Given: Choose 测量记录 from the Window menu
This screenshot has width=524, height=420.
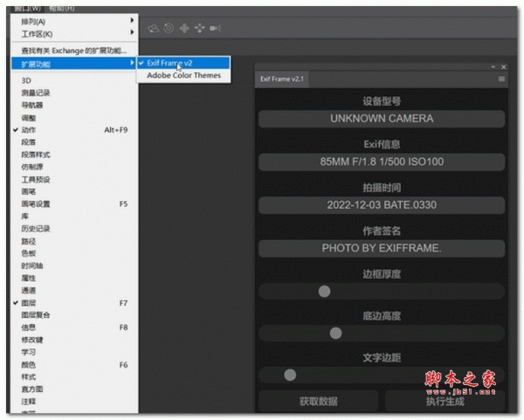Looking at the screenshot, I should point(74,93).
